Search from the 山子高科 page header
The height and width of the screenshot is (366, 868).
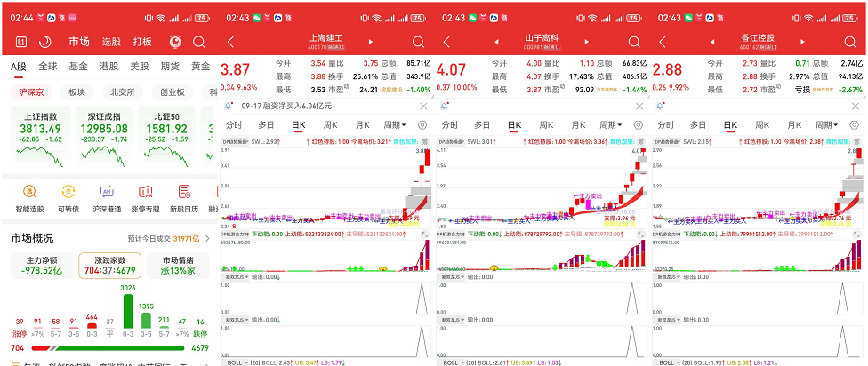(634, 42)
